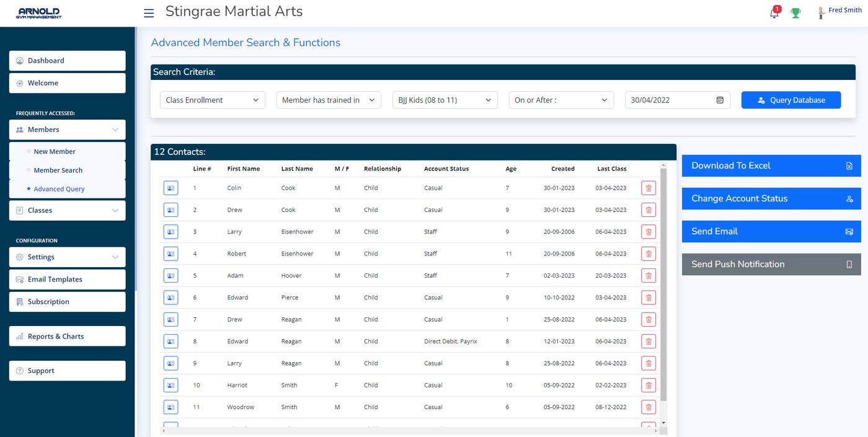The width and height of the screenshot is (868, 437).
Task: Toggle the hamburger sidebar menu
Action: 149,13
